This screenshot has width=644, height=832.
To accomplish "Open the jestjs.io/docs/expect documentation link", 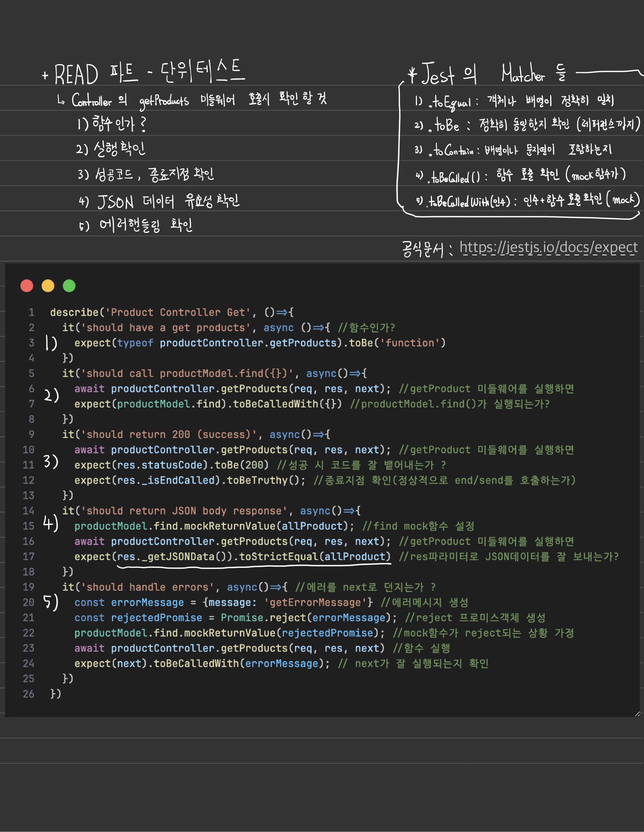I will point(548,247).
